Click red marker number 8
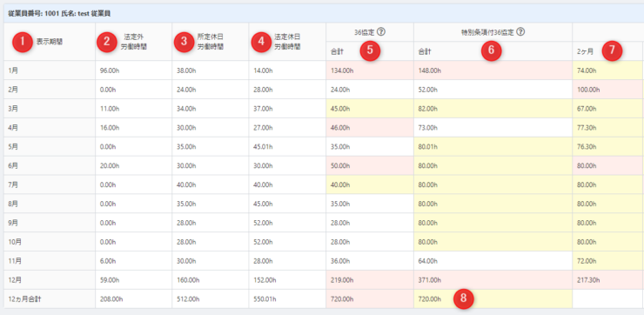Image resolution: width=644 pixels, height=315 pixels. (463, 299)
